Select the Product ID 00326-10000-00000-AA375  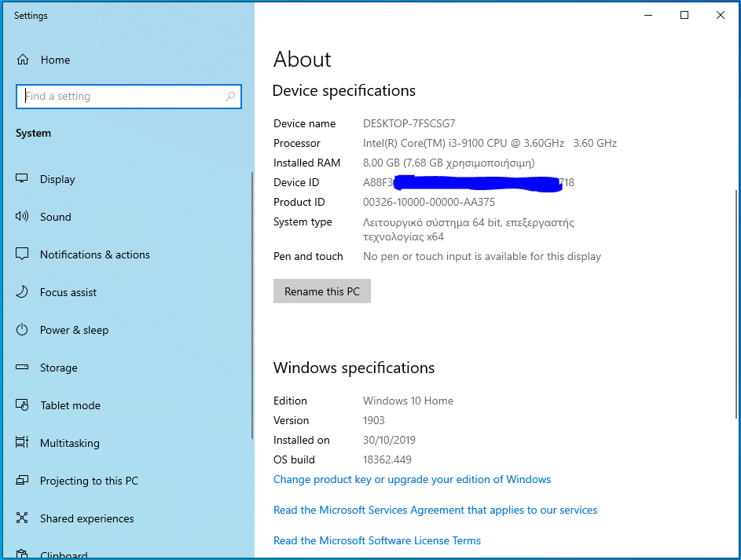(x=429, y=202)
